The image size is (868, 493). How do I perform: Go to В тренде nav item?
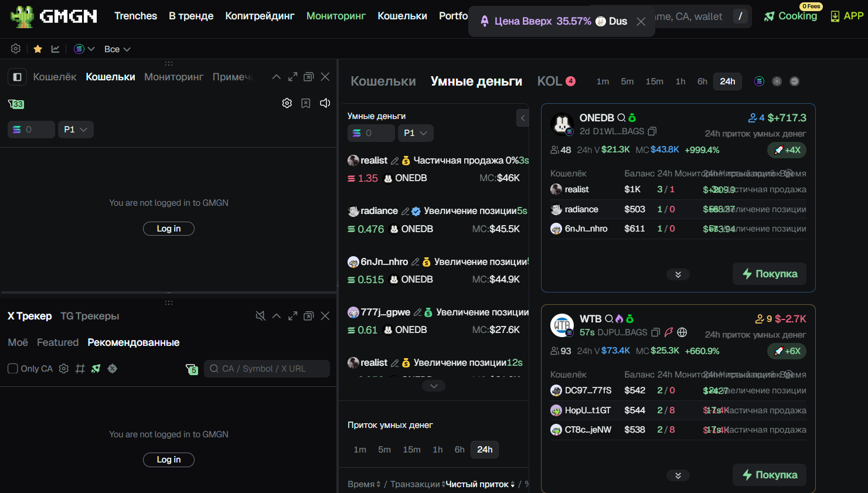(191, 16)
